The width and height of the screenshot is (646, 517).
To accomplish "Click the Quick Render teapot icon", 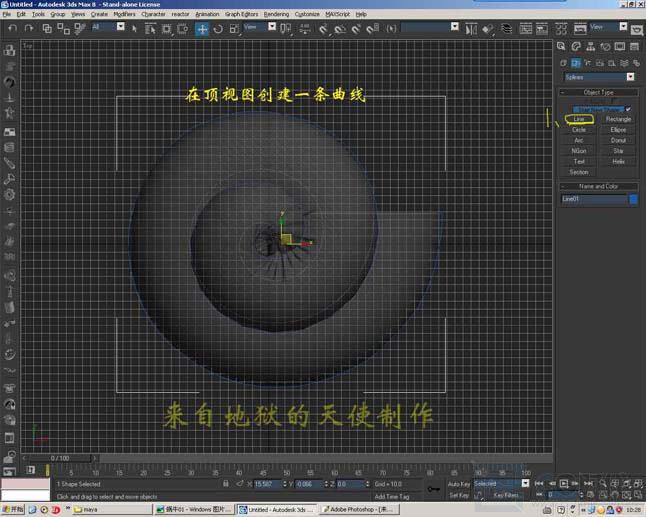I will 637,30.
